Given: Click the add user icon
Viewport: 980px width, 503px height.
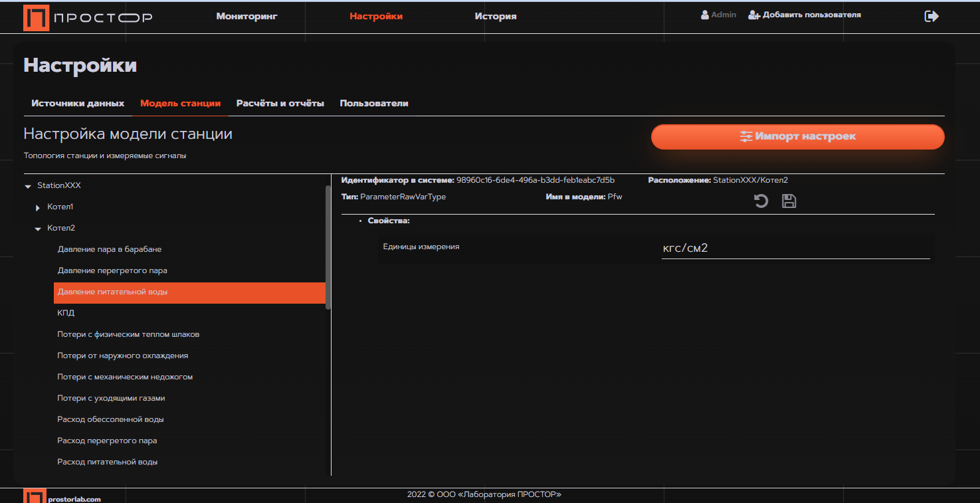Looking at the screenshot, I should (x=753, y=15).
